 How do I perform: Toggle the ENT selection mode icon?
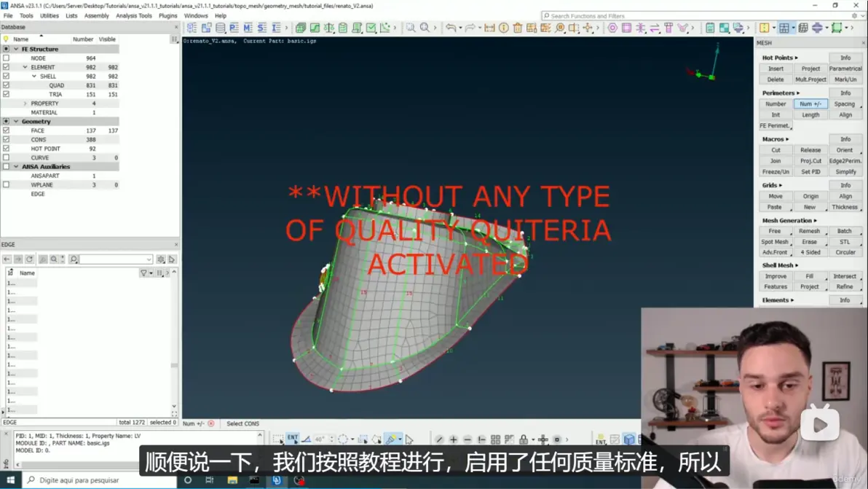pyautogui.click(x=292, y=439)
